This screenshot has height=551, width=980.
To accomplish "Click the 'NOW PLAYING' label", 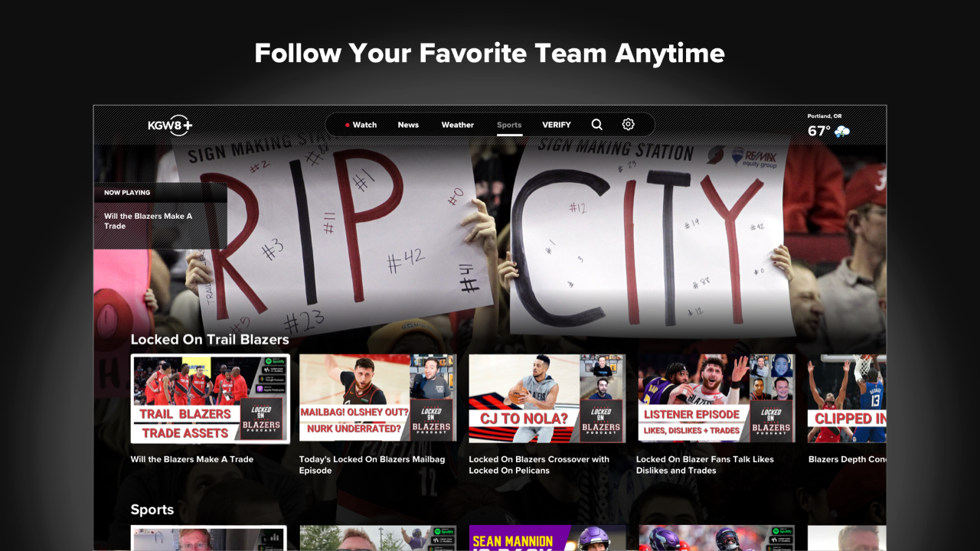I will click(x=127, y=193).
